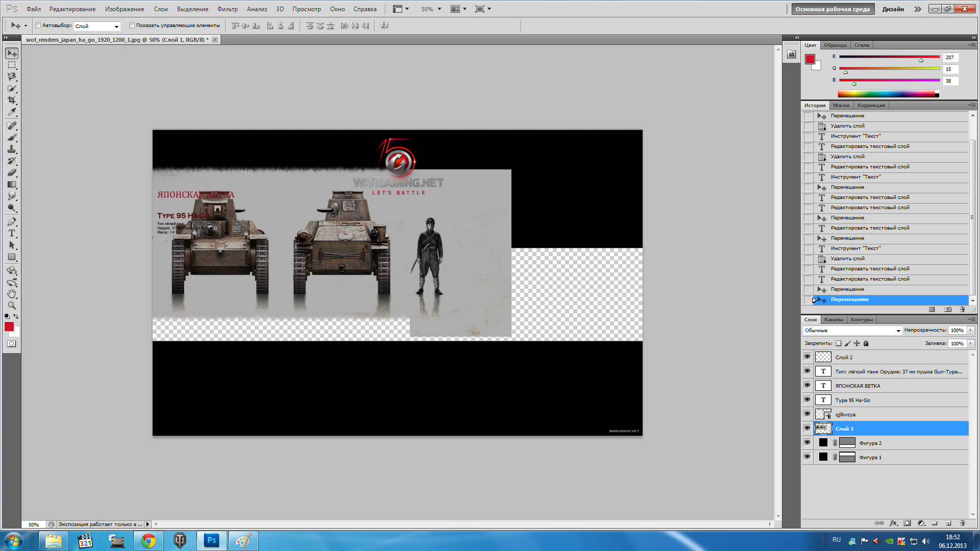Click Основная рабочая среда workspace button
The width and height of the screenshot is (980, 551).
click(x=832, y=9)
